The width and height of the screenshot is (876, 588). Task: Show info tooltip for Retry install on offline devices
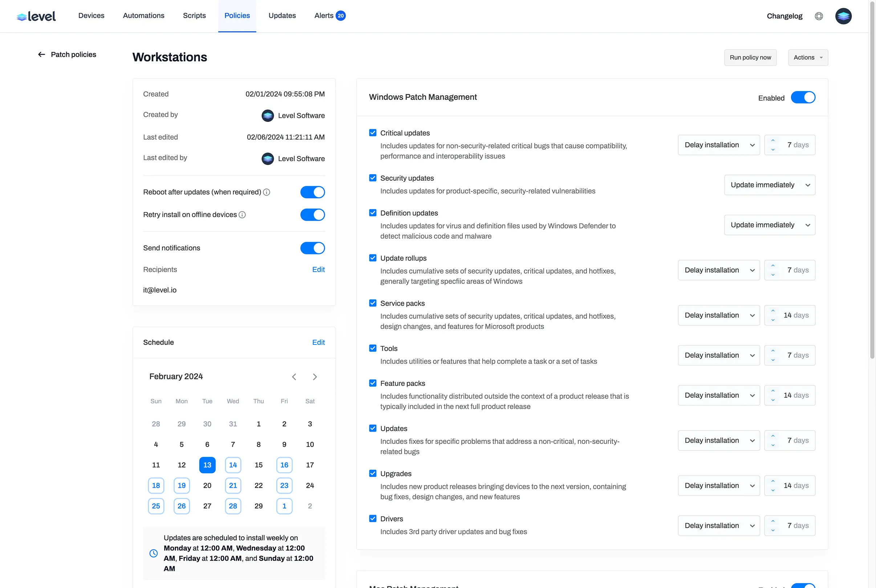[242, 215]
